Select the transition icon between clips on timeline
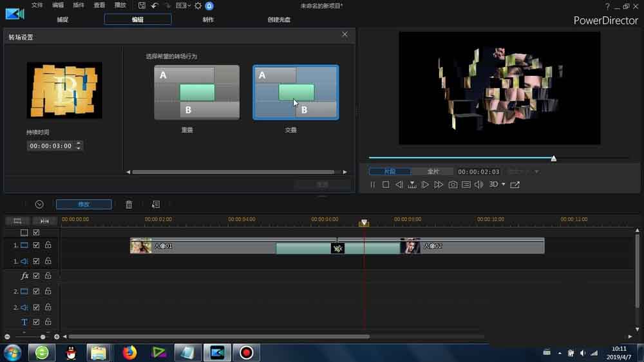This screenshot has height=362, width=644. pyautogui.click(x=337, y=248)
